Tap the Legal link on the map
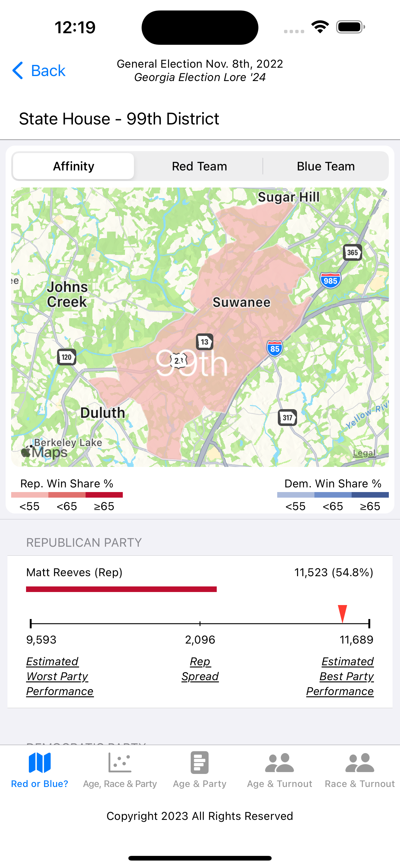 pos(364,453)
